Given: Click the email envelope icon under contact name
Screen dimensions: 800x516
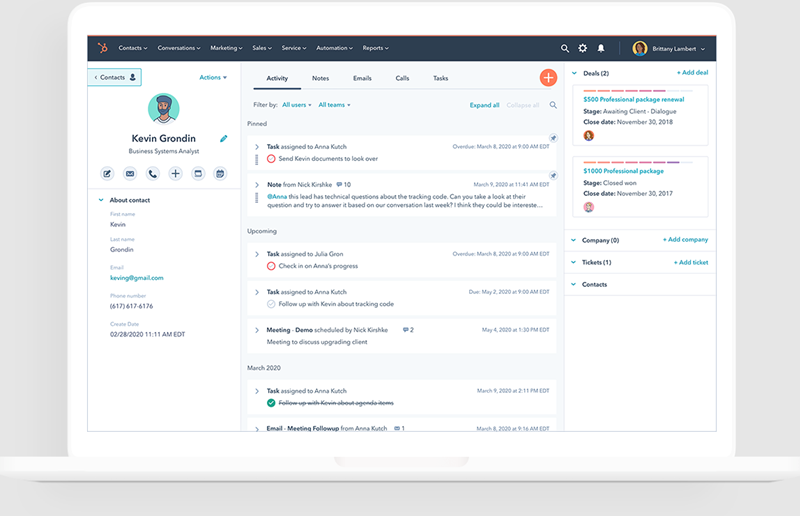Looking at the screenshot, I should (130, 174).
